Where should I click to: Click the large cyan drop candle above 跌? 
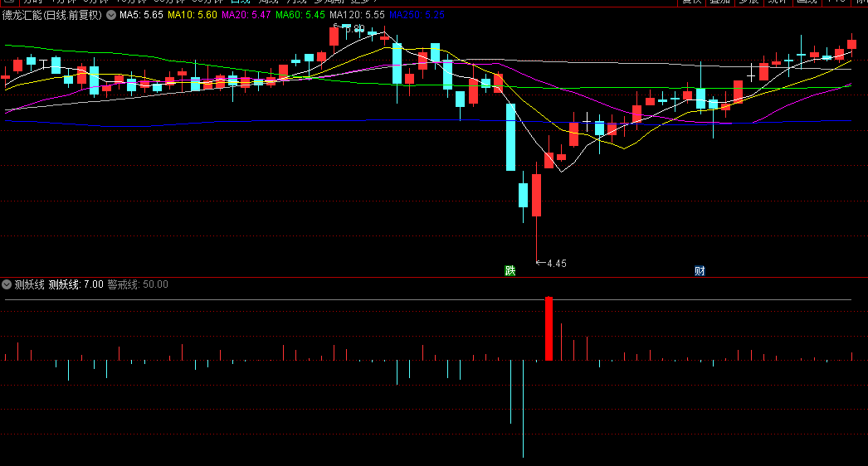(x=510, y=138)
